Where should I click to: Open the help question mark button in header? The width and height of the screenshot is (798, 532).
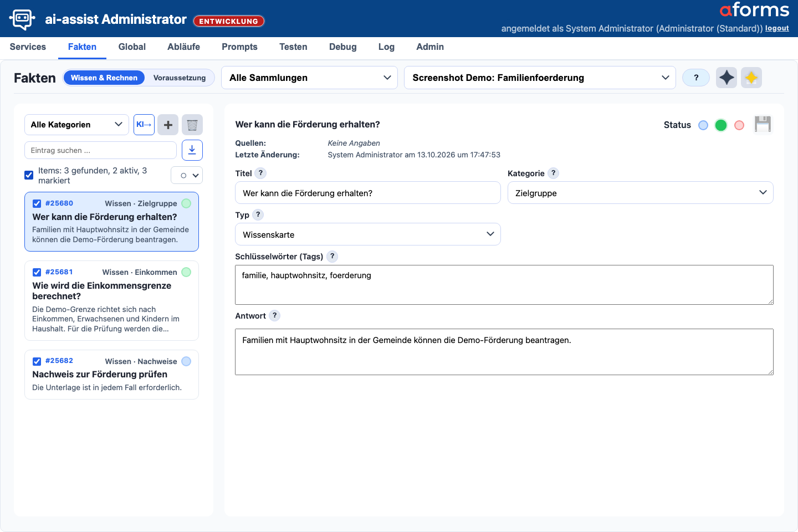(696, 78)
